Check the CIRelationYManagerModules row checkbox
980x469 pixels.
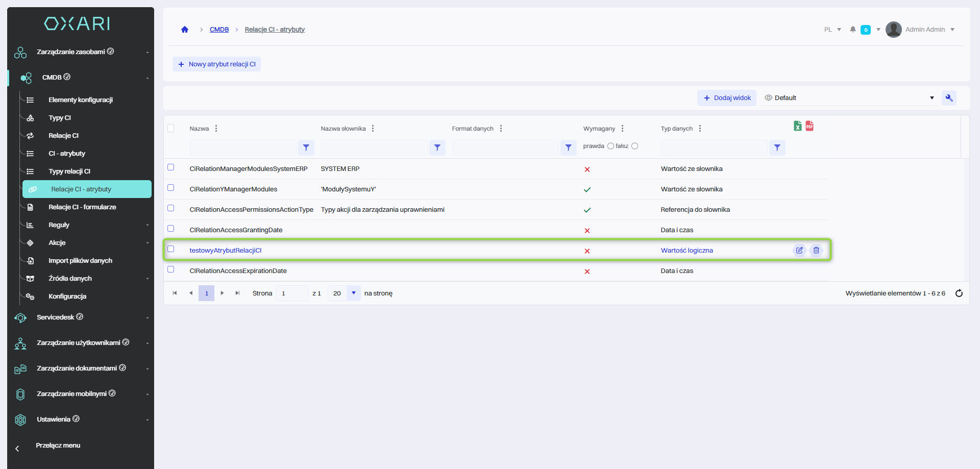[171, 188]
